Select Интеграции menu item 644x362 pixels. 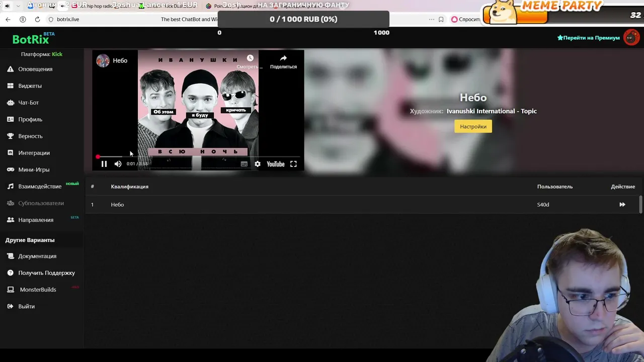pos(34,153)
